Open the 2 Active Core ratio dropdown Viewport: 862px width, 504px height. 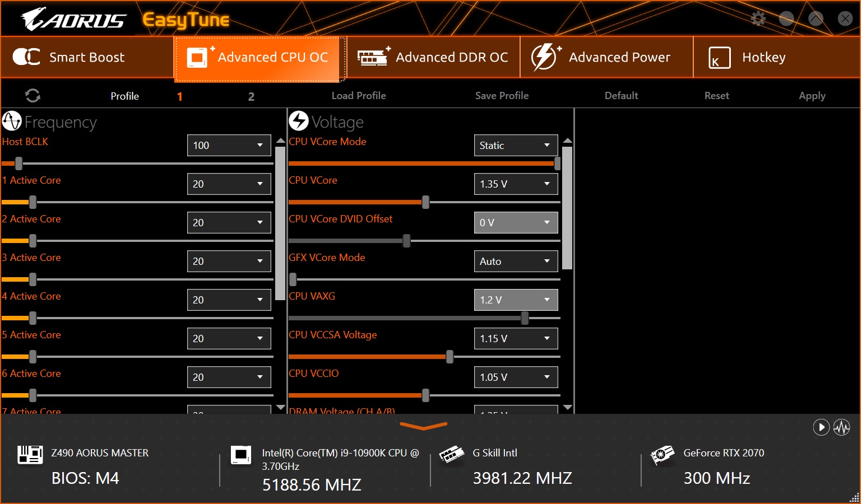(x=229, y=223)
